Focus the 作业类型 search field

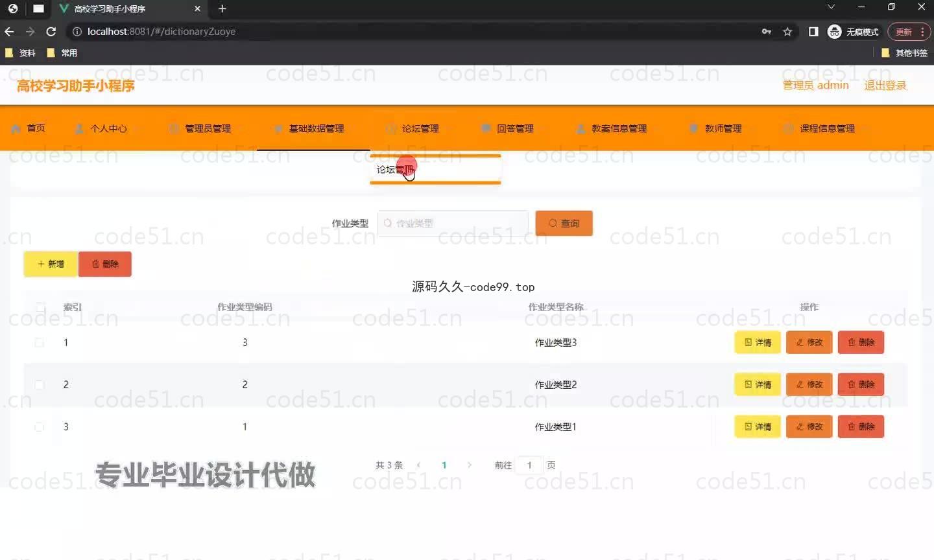[453, 223]
